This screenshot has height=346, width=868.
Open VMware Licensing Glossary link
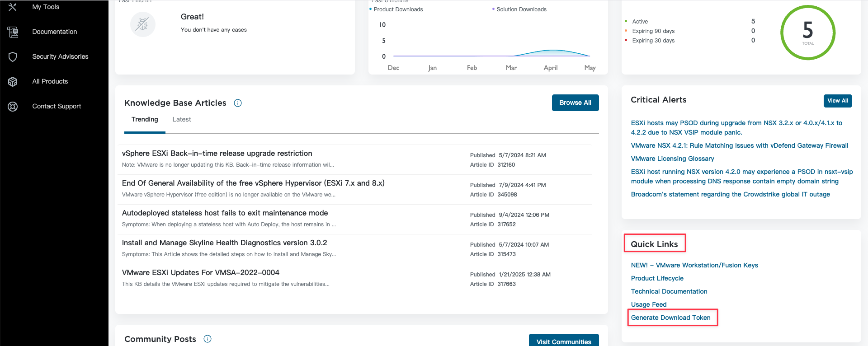tap(673, 159)
